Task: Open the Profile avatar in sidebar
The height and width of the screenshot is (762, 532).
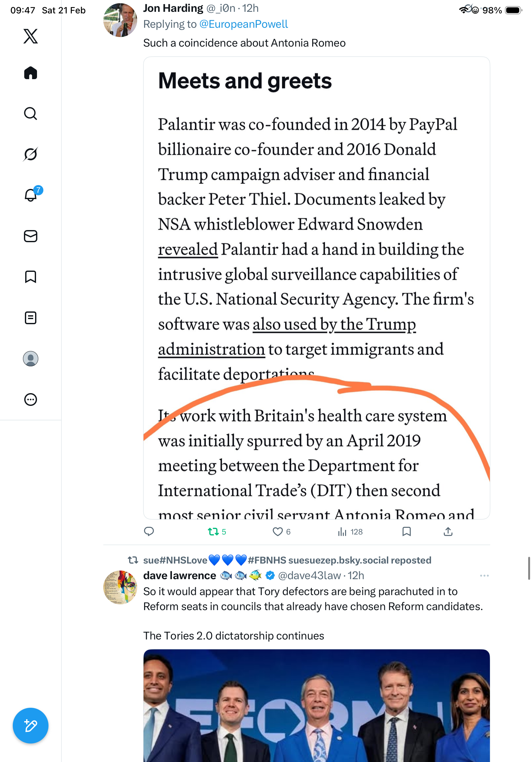Action: pyautogui.click(x=31, y=359)
